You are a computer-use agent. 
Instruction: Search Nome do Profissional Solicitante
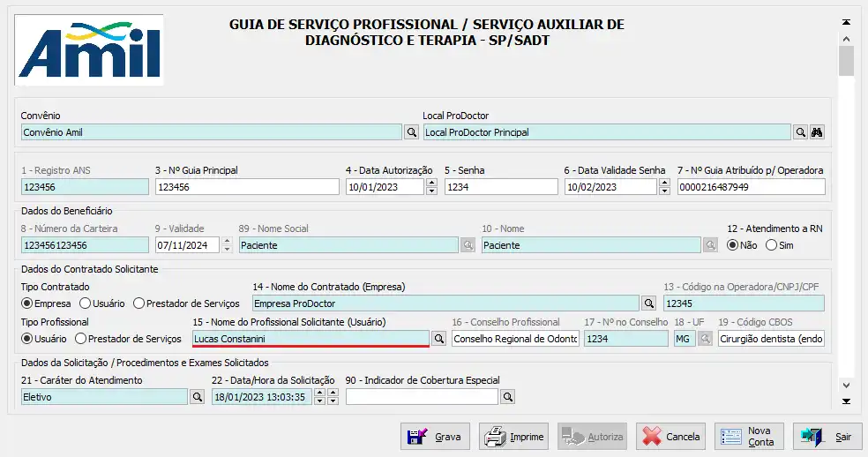(x=439, y=339)
